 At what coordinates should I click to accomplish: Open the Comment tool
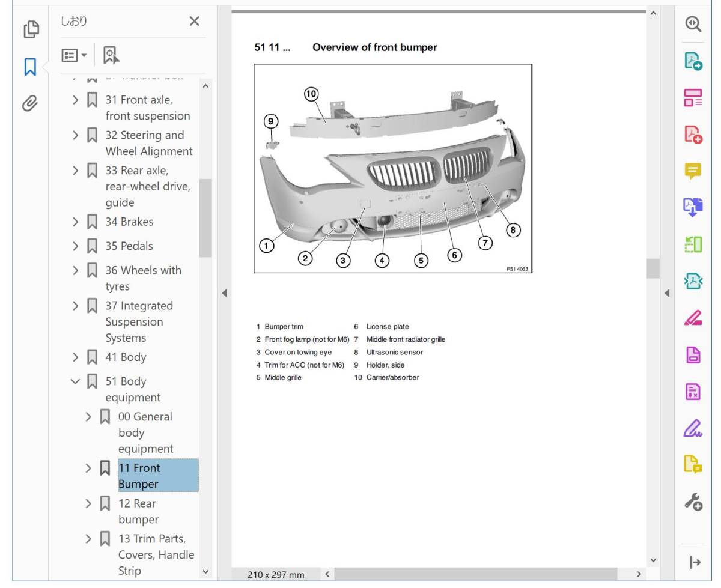693,171
